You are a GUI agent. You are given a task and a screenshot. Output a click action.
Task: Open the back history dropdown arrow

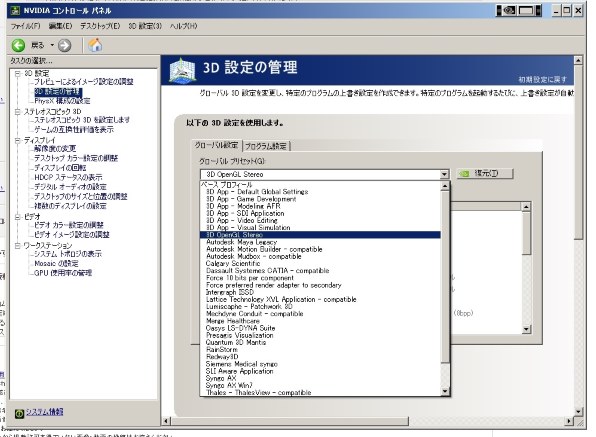coord(52,46)
